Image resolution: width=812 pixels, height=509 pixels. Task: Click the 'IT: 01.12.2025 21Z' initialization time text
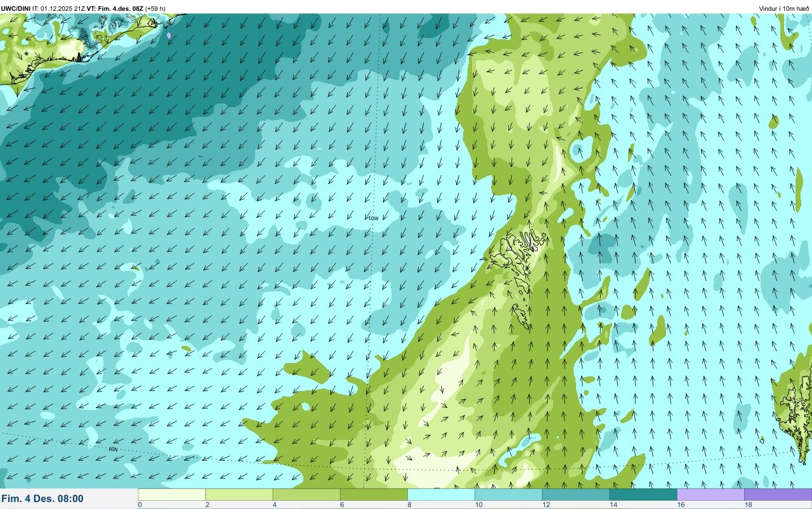point(59,8)
